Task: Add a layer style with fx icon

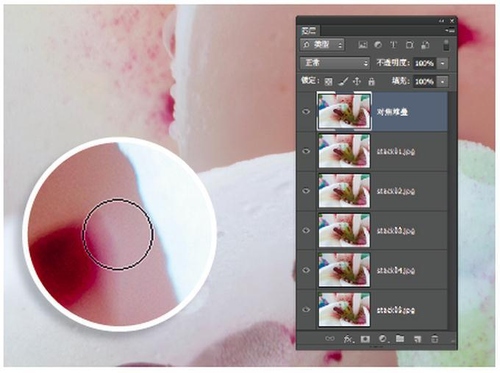Action: click(x=348, y=339)
